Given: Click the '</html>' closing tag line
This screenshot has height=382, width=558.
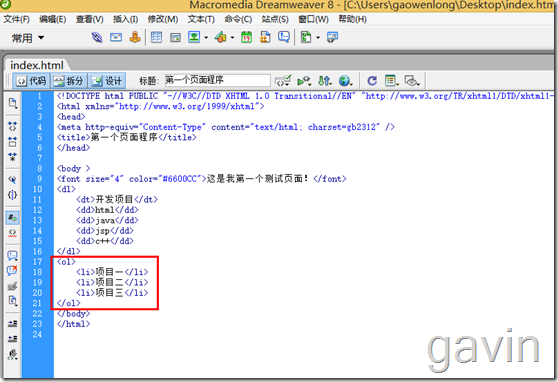Looking at the screenshot, I should pos(73,324).
